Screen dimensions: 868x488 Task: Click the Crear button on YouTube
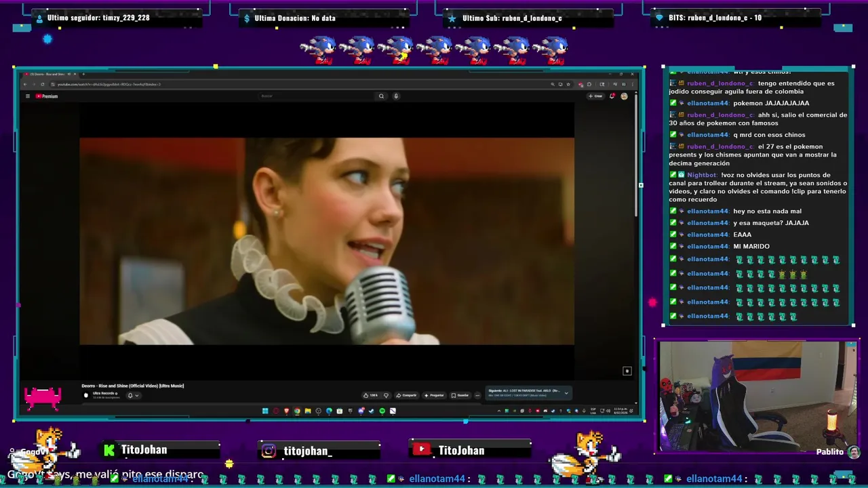(x=596, y=96)
